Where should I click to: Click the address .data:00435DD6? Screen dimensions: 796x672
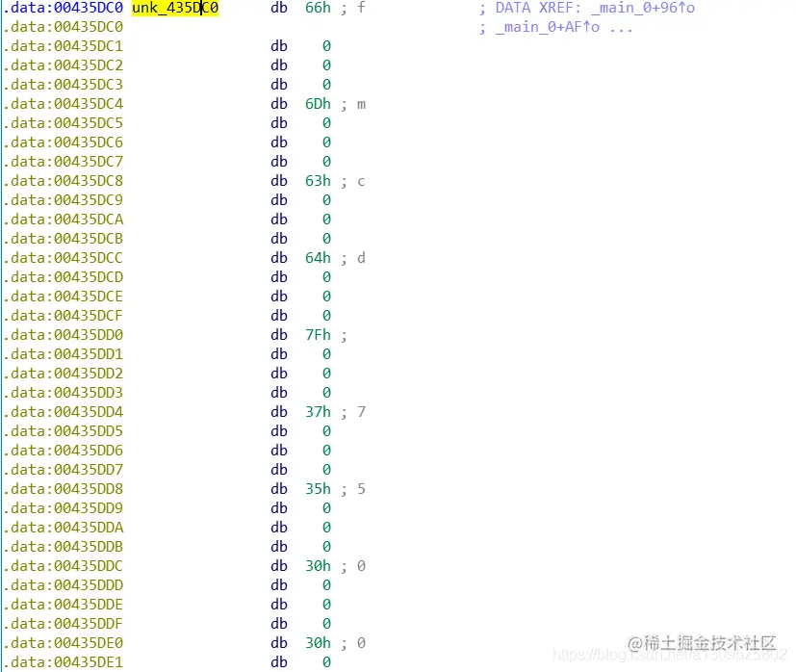(x=63, y=451)
